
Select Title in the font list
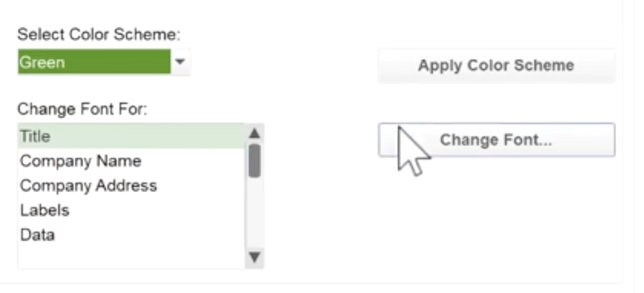[x=131, y=136]
